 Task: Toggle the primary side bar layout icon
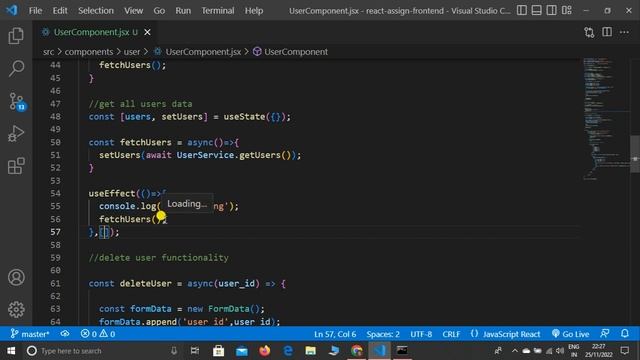522,10
